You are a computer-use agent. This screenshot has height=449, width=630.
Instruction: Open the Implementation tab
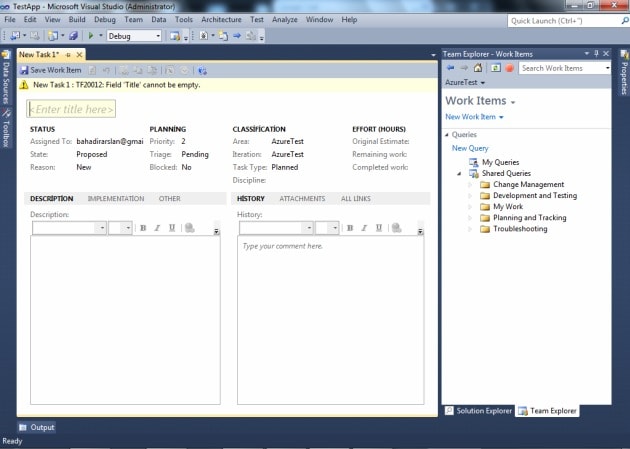[x=116, y=199]
